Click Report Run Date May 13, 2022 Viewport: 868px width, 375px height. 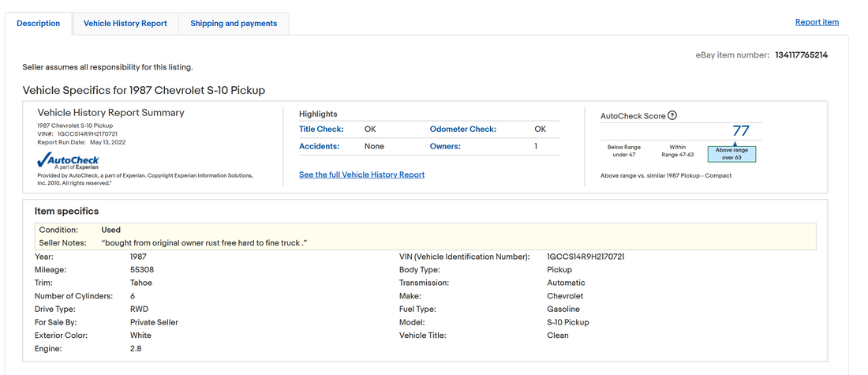point(81,142)
